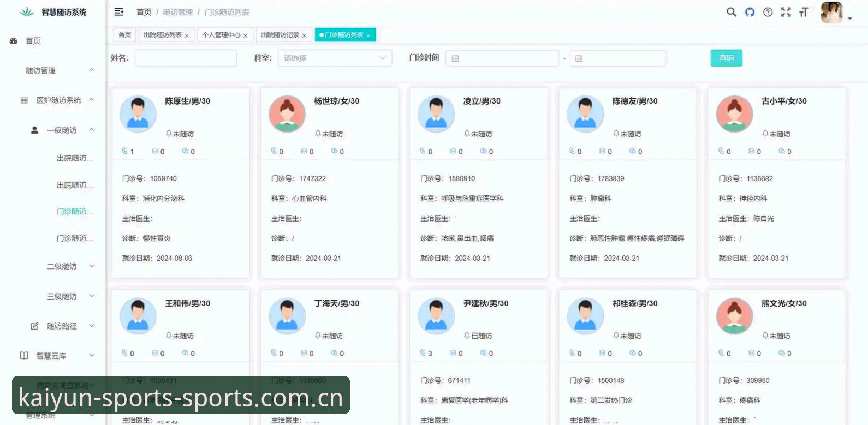Close the 个人管理中心 tab
Image resolution: width=868 pixels, height=425 pixels.
point(246,35)
